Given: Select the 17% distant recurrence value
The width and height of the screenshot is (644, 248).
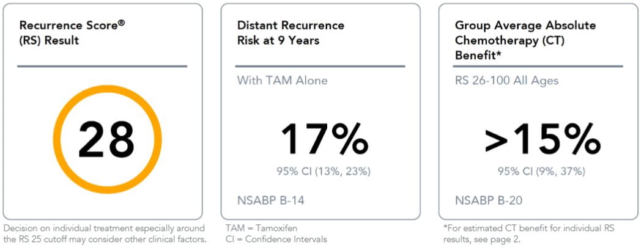Looking at the screenshot, I should pyautogui.click(x=324, y=138).
